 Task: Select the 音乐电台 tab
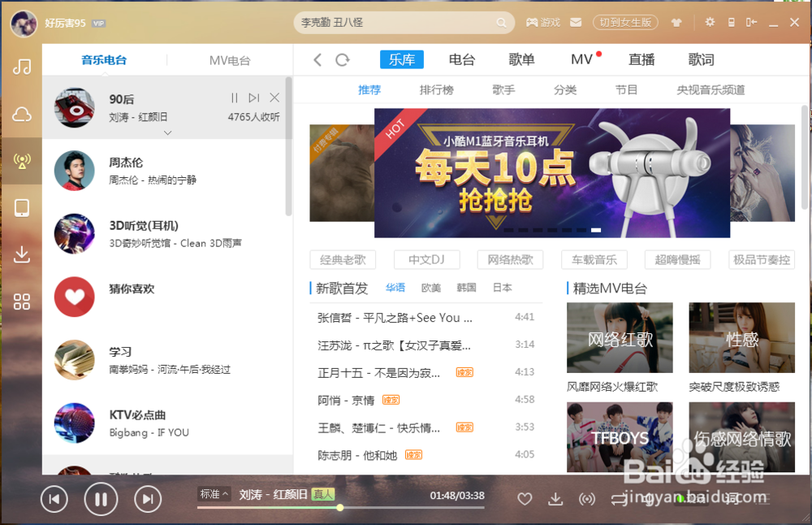coord(104,60)
